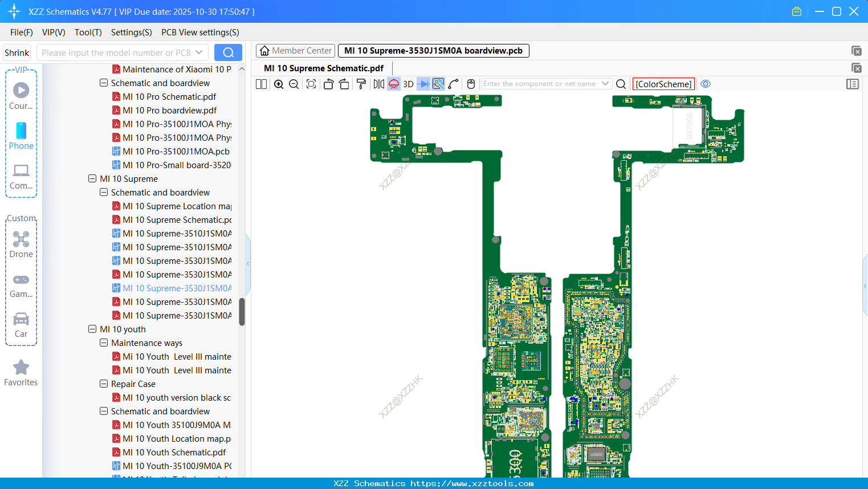Collapse the Maintenance ways section
868x489 pixels.
(x=104, y=343)
